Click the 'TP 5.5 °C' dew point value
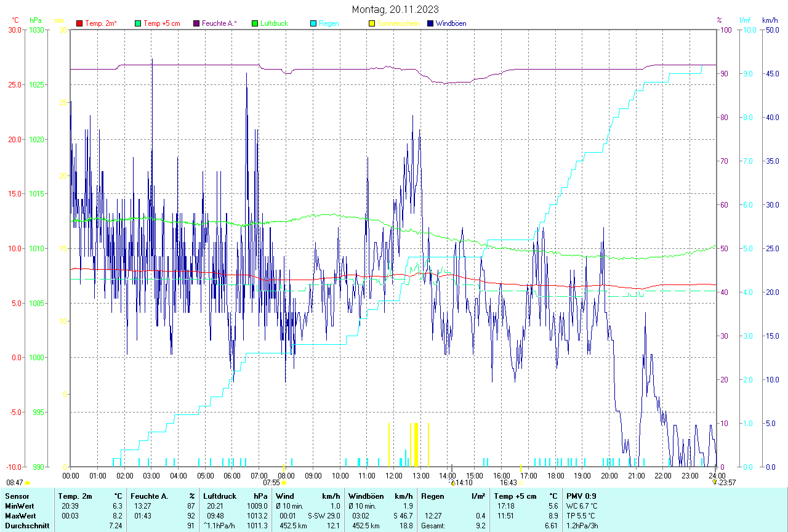The image size is (788, 532). (581, 515)
